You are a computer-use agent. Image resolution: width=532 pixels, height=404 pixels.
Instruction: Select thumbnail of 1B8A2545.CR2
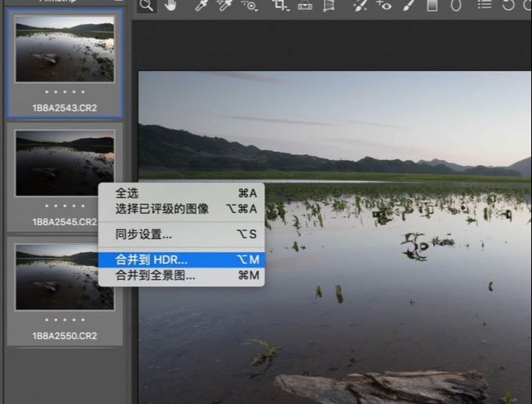(65, 163)
